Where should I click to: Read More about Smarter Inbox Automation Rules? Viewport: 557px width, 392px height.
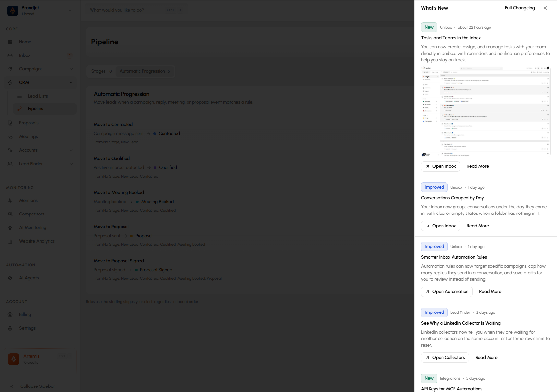[x=490, y=292]
